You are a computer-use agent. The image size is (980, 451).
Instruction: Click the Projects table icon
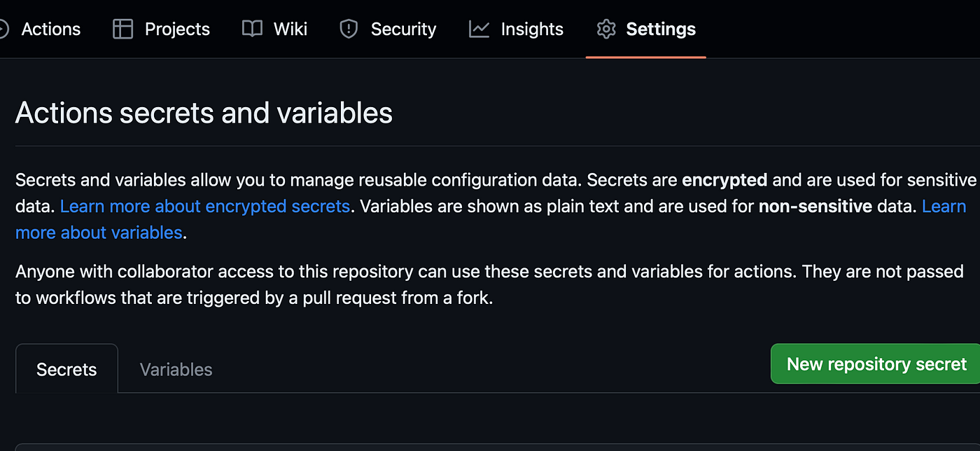click(x=122, y=29)
